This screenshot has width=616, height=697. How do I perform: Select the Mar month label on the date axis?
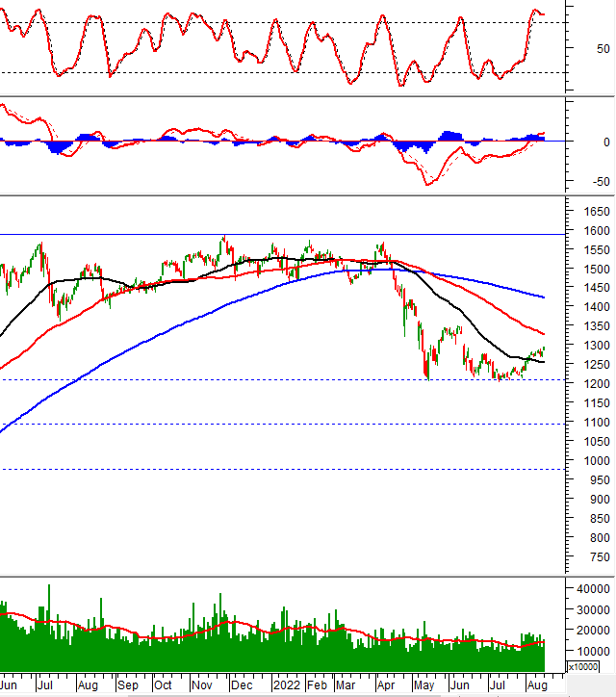tap(346, 685)
